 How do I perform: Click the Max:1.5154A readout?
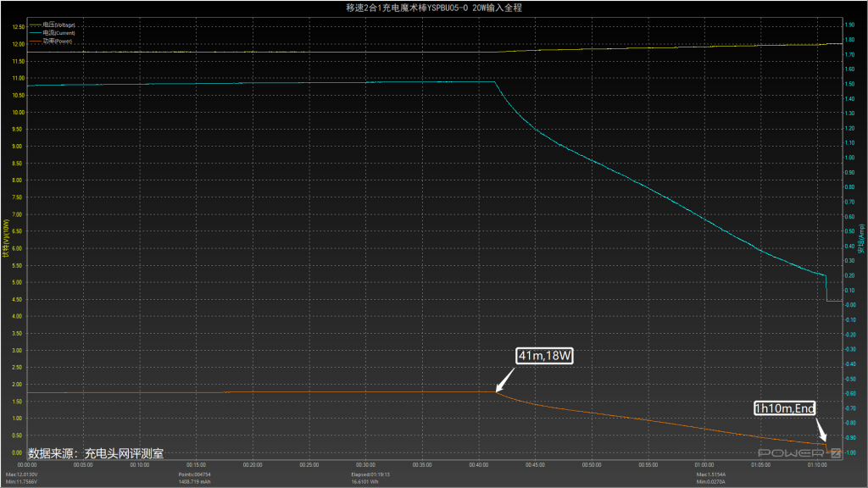pos(711,474)
